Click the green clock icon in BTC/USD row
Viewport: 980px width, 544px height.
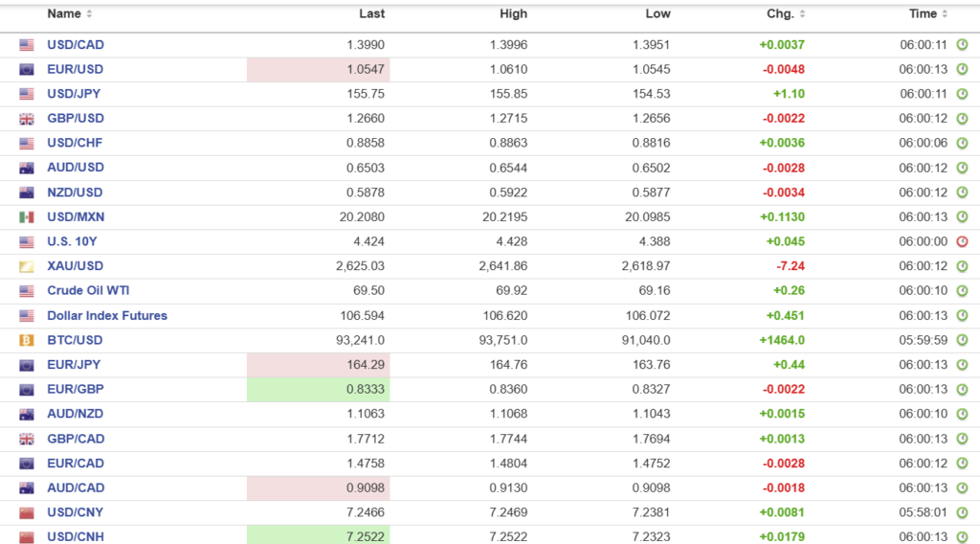point(962,340)
